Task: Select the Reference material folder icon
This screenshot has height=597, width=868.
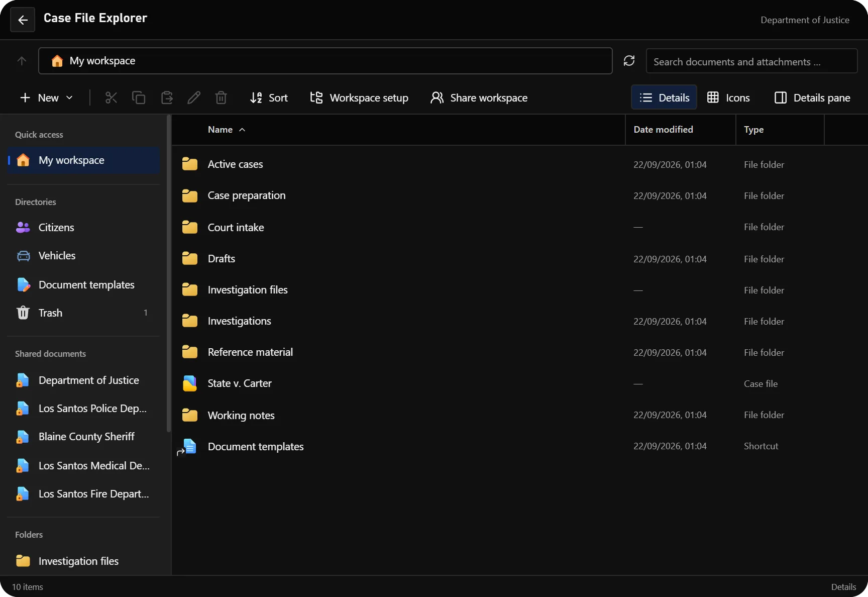Action: pyautogui.click(x=190, y=352)
